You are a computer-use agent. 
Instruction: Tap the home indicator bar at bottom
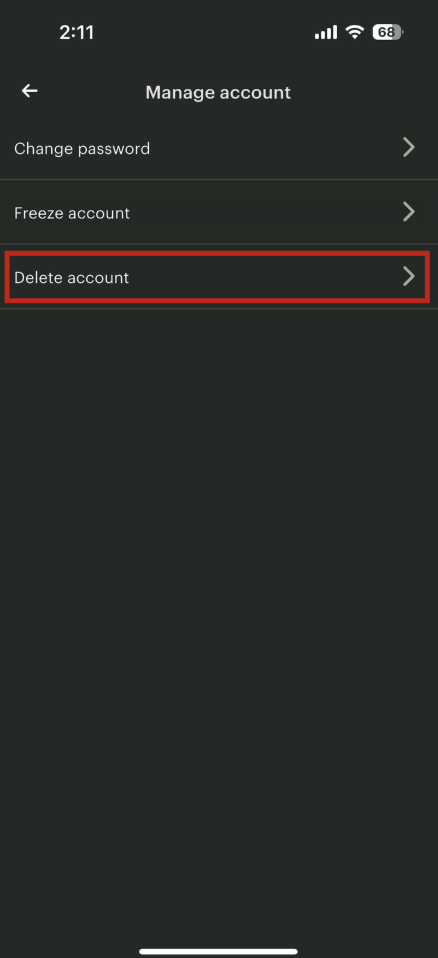(218, 951)
